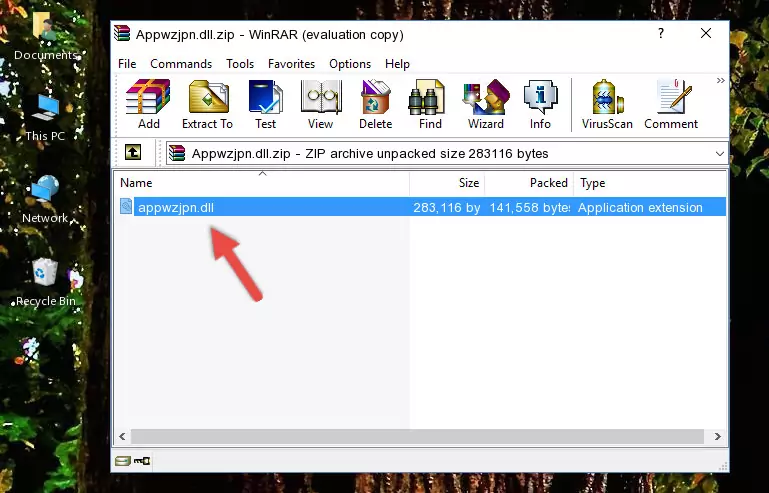Close the WinRAR window
This screenshot has width=769, height=493.
pos(706,33)
